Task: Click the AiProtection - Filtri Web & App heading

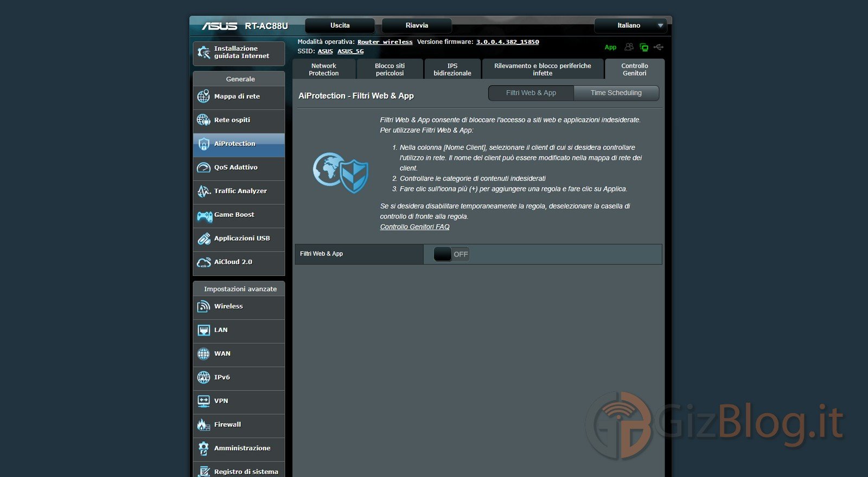Action: click(x=356, y=96)
